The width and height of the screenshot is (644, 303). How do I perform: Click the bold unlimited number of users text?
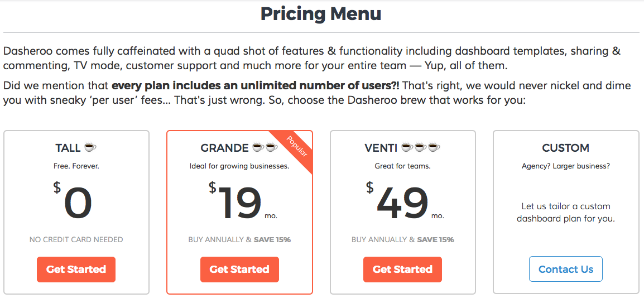255,86
